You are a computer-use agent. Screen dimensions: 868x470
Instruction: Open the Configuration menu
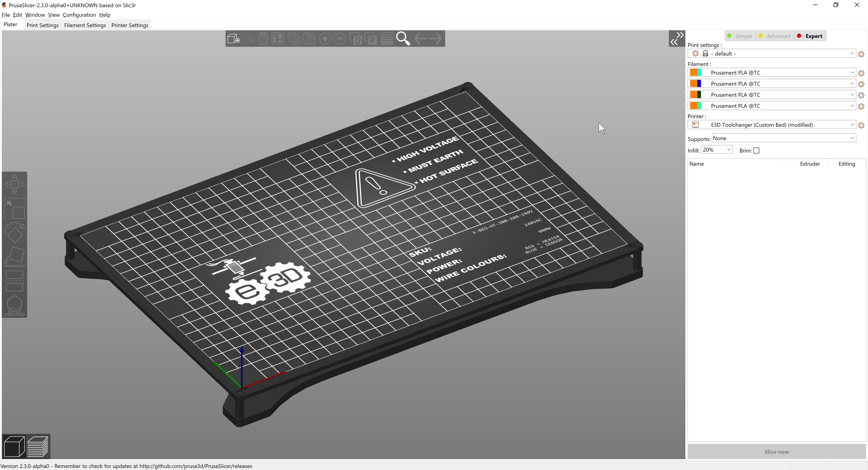(x=79, y=15)
